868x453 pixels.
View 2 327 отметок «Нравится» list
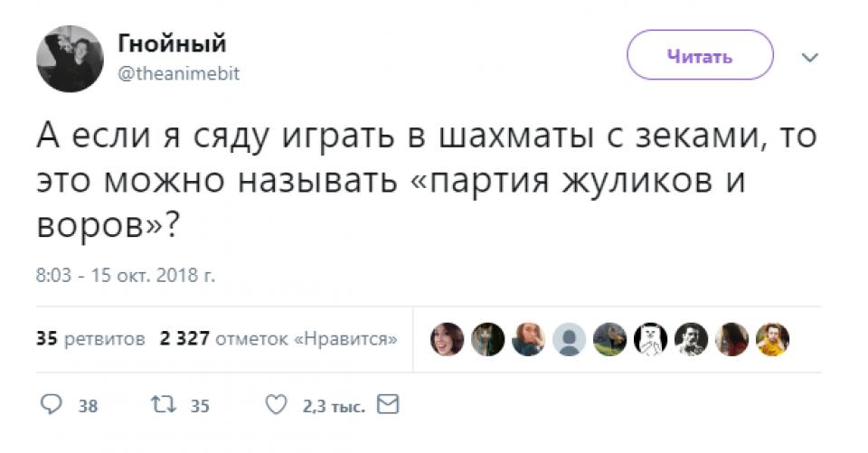[278, 338]
